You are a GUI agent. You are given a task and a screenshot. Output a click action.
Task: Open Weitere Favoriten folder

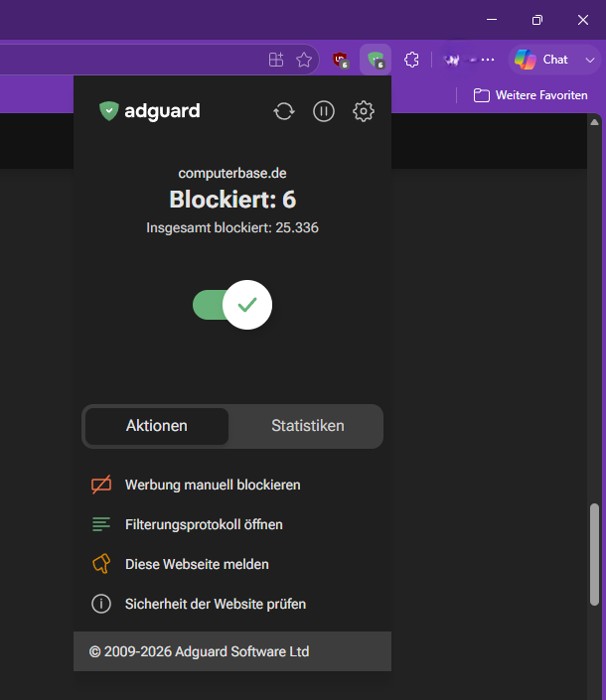(530, 95)
